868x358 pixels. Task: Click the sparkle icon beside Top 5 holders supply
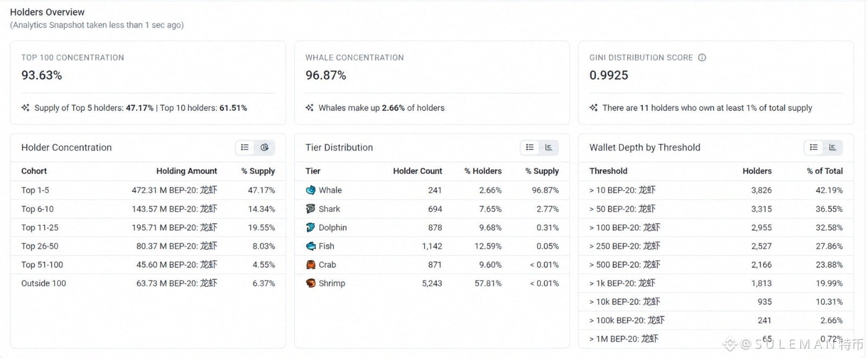click(25, 108)
